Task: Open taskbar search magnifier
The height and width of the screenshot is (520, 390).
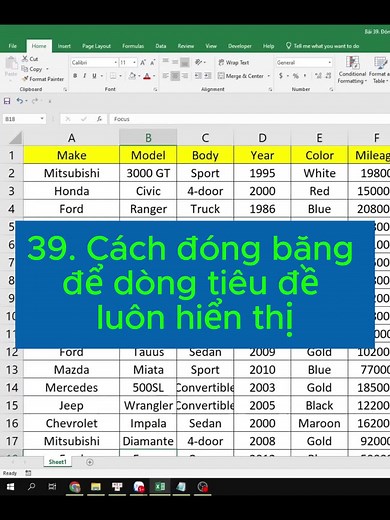Action: (32, 487)
